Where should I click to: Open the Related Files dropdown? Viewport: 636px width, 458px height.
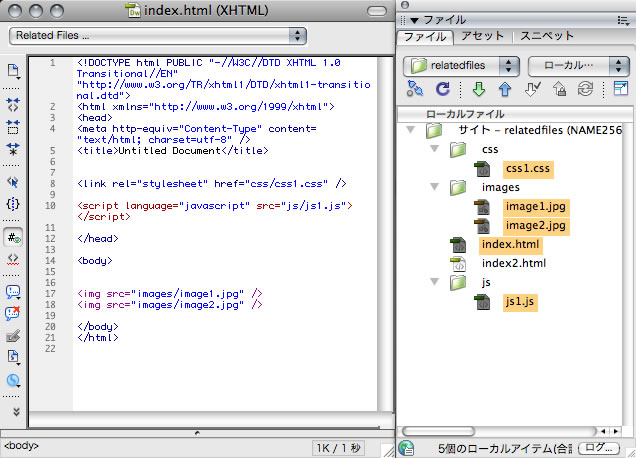point(158,36)
